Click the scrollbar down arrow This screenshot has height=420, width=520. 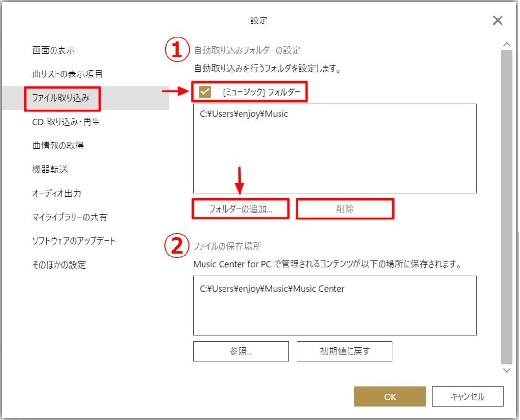click(507, 370)
